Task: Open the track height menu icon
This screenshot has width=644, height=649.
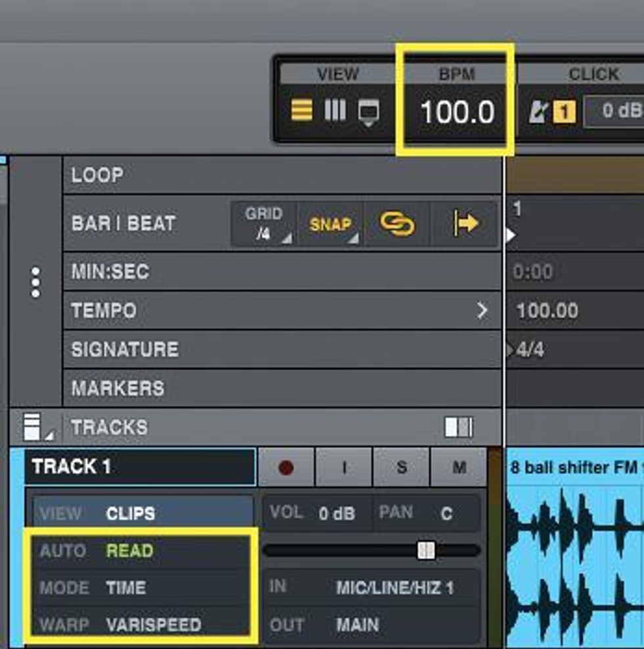Action: (37, 427)
